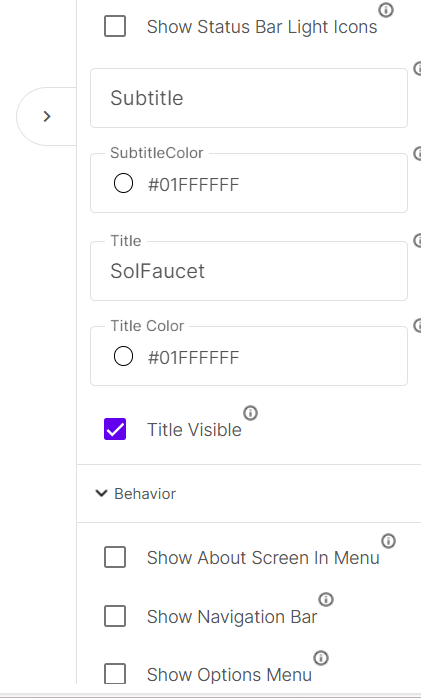Screen dimensions: 421x698
Task: Open info icon for Show Status Bar Light Icons
Action: [386, 10]
